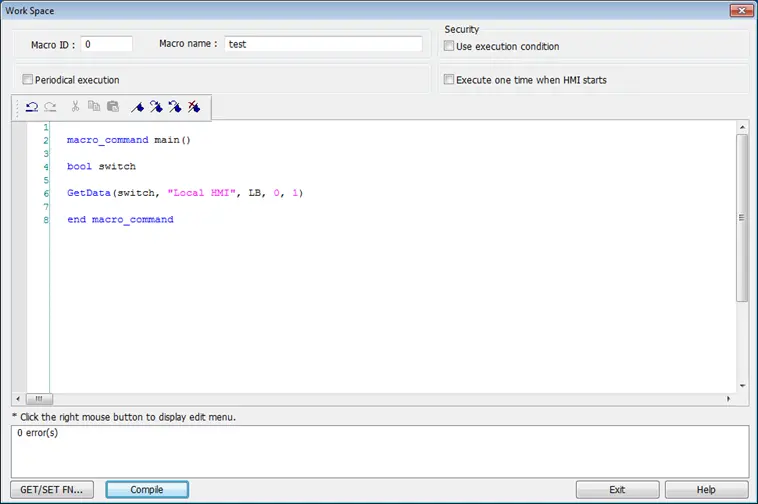The height and width of the screenshot is (504, 758).
Task: Click the Macro ID input field
Action: click(x=106, y=44)
